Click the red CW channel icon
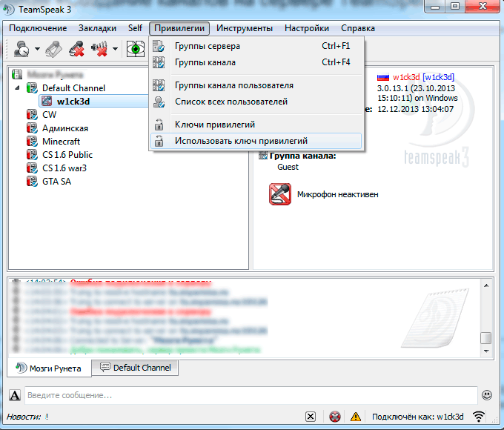 click(32, 114)
